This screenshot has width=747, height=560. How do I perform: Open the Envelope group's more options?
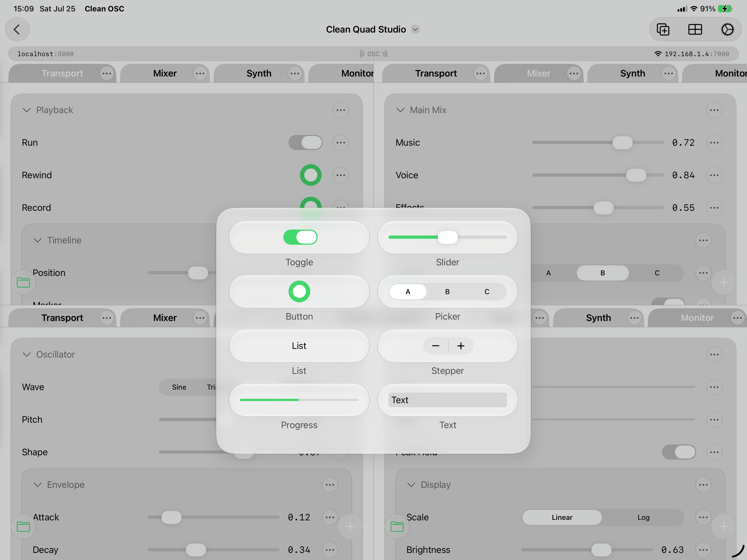pyautogui.click(x=330, y=485)
